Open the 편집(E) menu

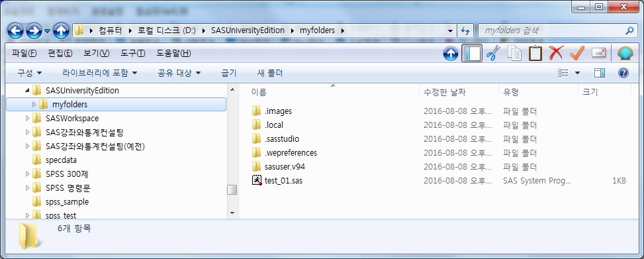[x=60, y=53]
